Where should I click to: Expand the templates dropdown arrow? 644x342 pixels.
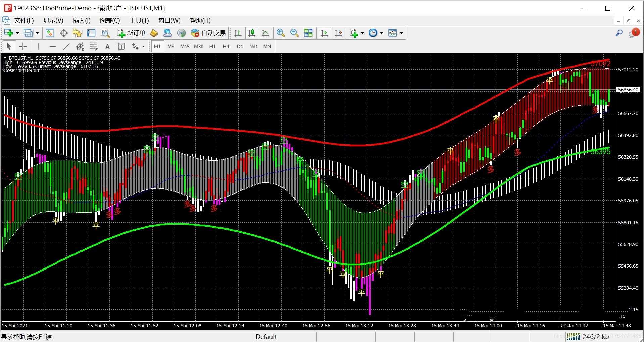pos(401,33)
